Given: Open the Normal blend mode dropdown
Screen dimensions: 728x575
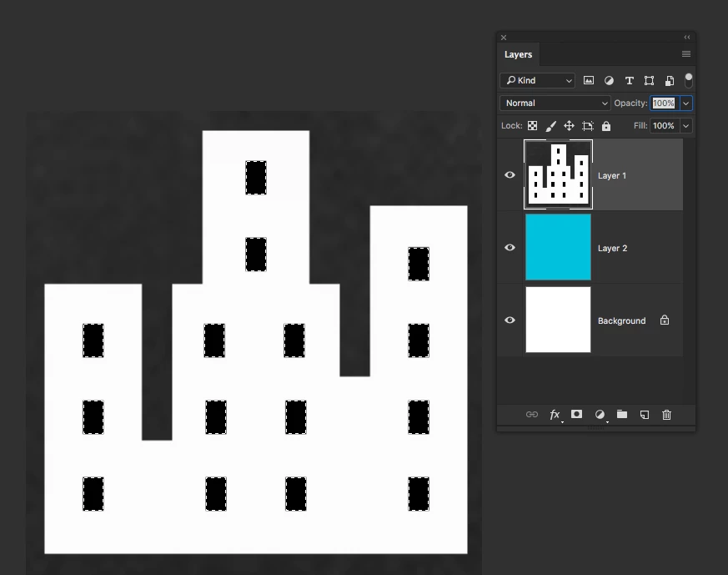Looking at the screenshot, I should pyautogui.click(x=555, y=103).
